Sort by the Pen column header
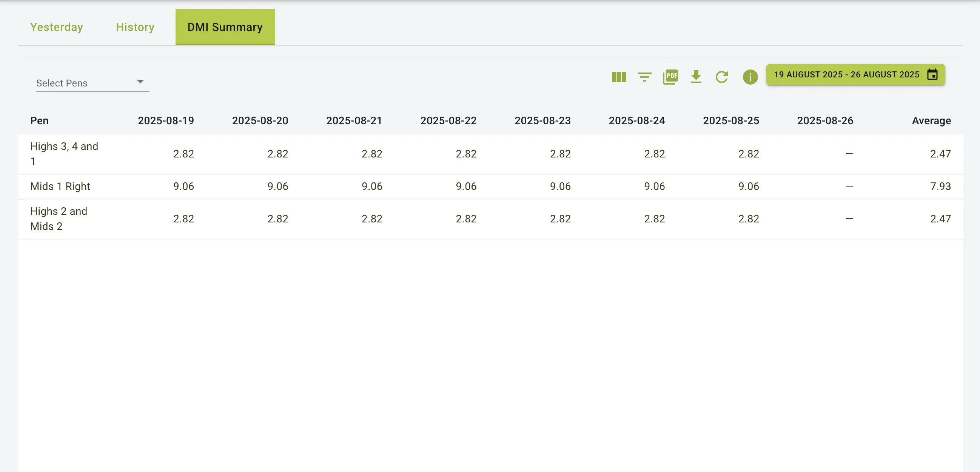This screenshot has height=472, width=980. (x=39, y=121)
